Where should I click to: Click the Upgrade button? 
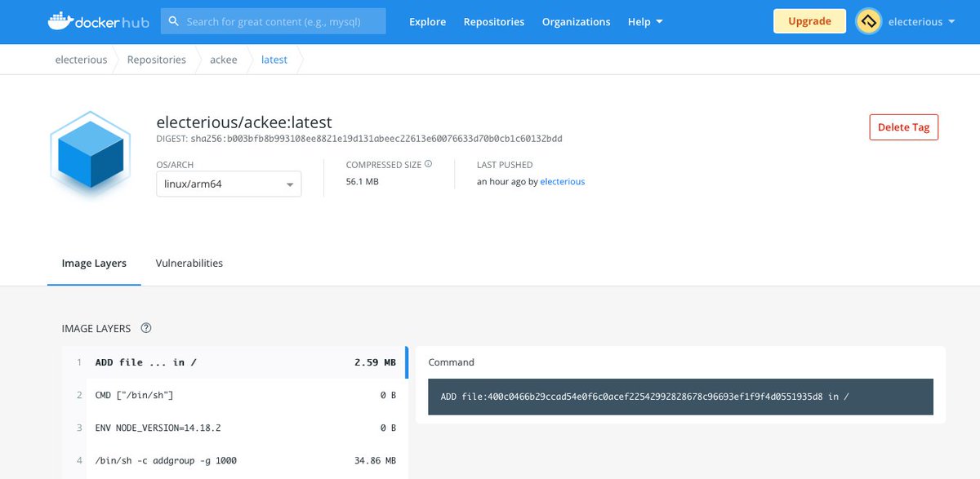[809, 21]
